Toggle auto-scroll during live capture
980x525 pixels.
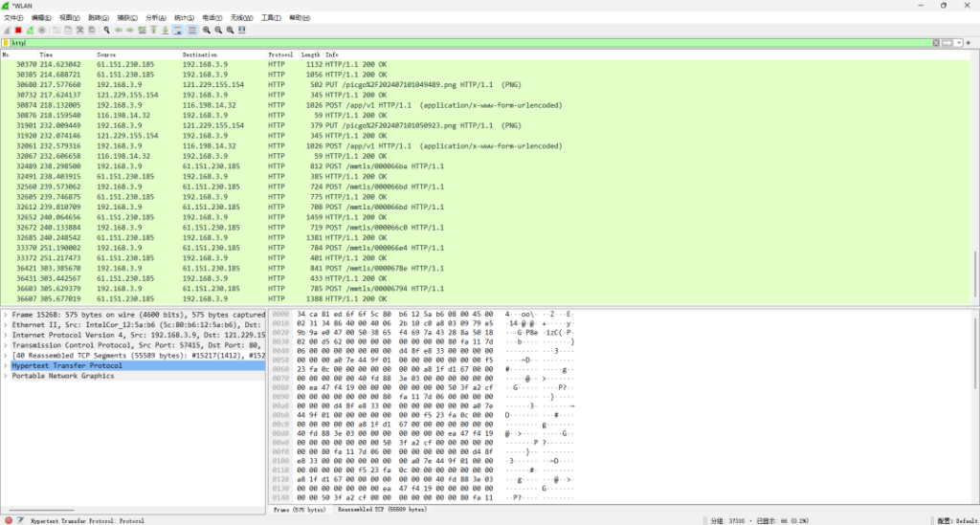[x=178, y=30]
